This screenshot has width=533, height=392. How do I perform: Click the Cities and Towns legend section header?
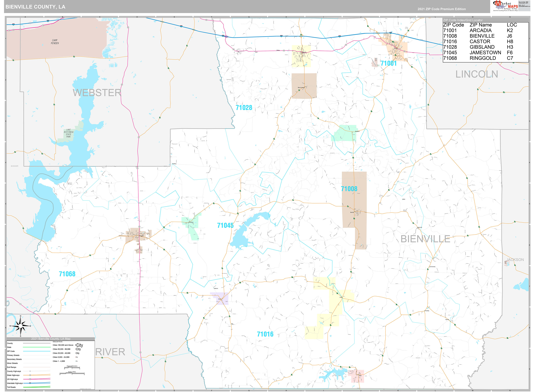coord(58,342)
